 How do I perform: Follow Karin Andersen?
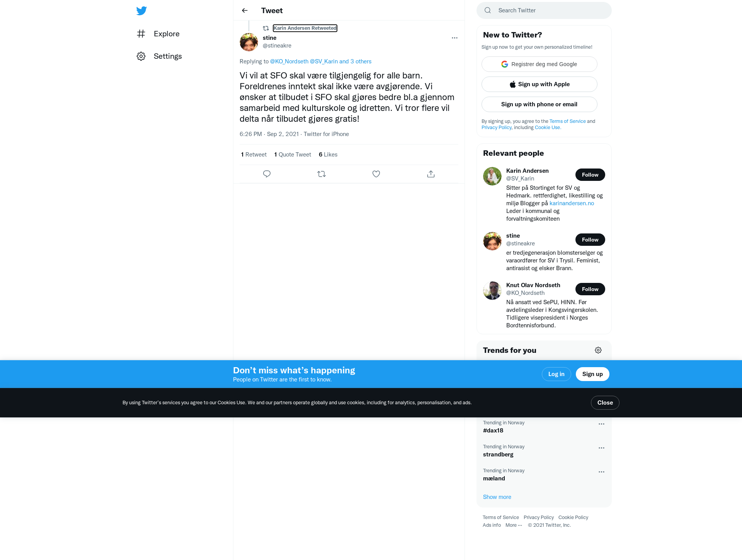(590, 175)
